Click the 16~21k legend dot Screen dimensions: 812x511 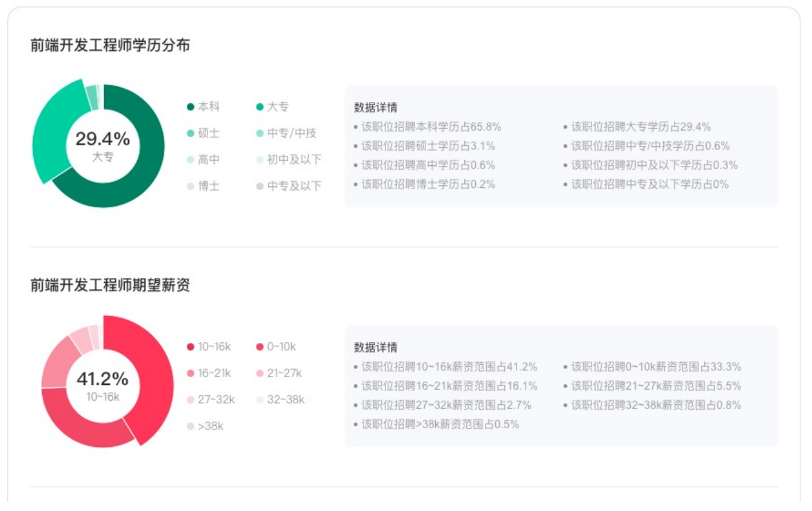191,373
